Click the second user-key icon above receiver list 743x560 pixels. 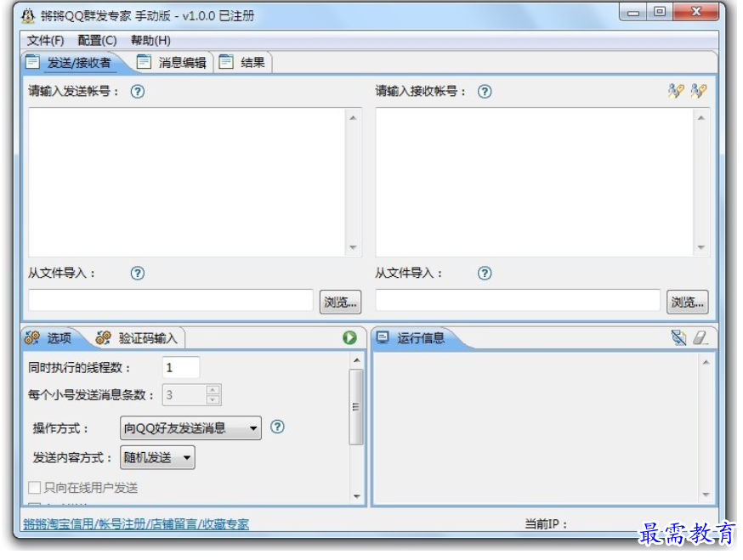point(699,90)
